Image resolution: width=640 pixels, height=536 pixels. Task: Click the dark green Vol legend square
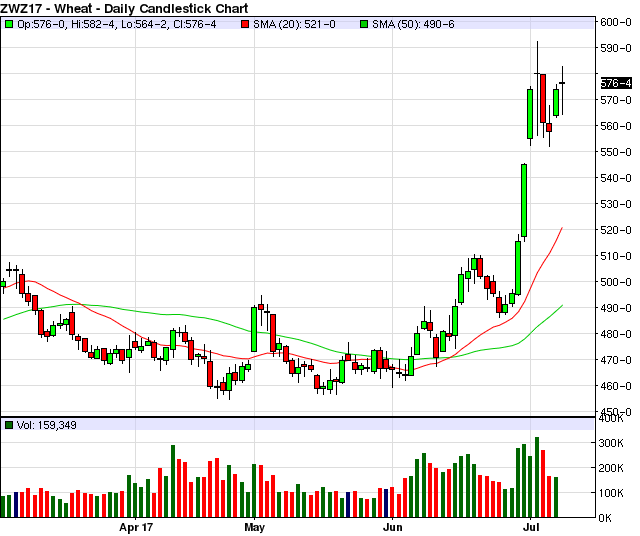(8, 425)
